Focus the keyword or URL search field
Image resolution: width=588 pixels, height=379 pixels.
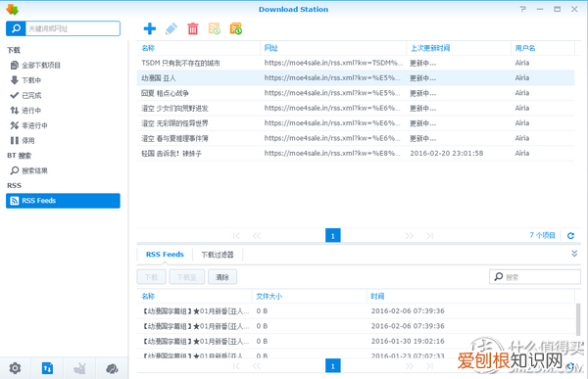[x=73, y=28]
